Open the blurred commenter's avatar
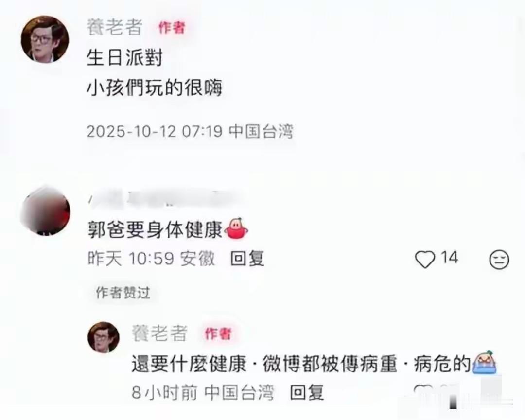Viewport: 525px width, 420px height. click(45, 210)
